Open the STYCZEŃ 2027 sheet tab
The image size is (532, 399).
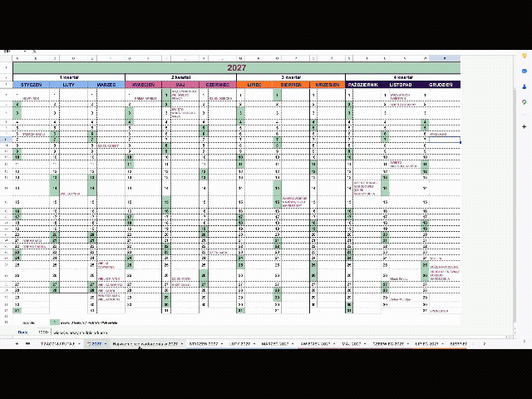click(x=204, y=343)
